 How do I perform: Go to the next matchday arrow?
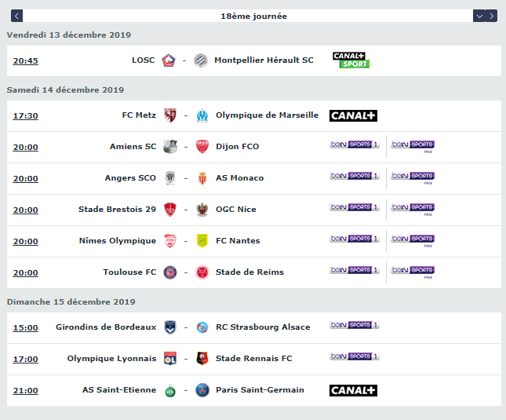coord(492,16)
